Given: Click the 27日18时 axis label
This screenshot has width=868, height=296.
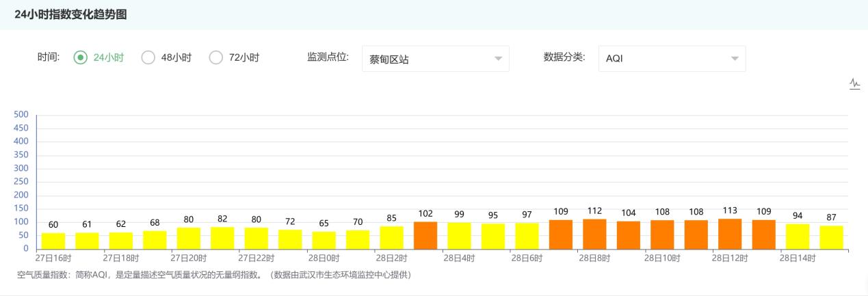Looking at the screenshot, I should pyautogui.click(x=121, y=258).
